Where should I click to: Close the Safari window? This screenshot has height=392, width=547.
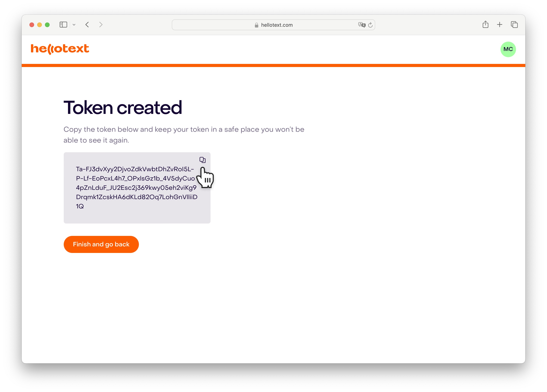(x=32, y=25)
